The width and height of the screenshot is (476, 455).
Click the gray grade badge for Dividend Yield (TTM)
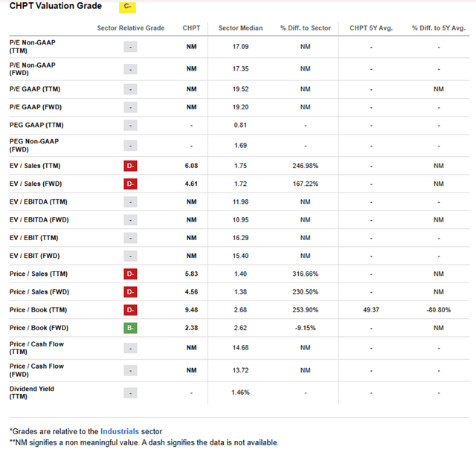click(130, 393)
